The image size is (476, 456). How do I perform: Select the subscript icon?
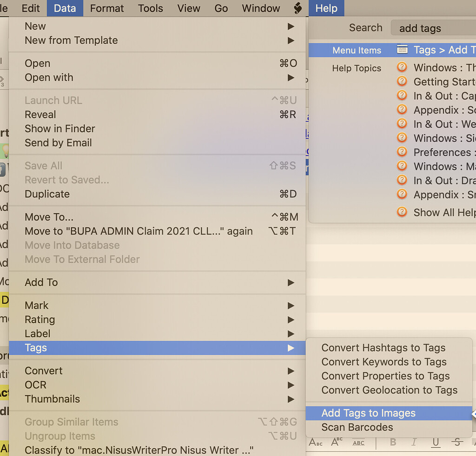(316, 443)
